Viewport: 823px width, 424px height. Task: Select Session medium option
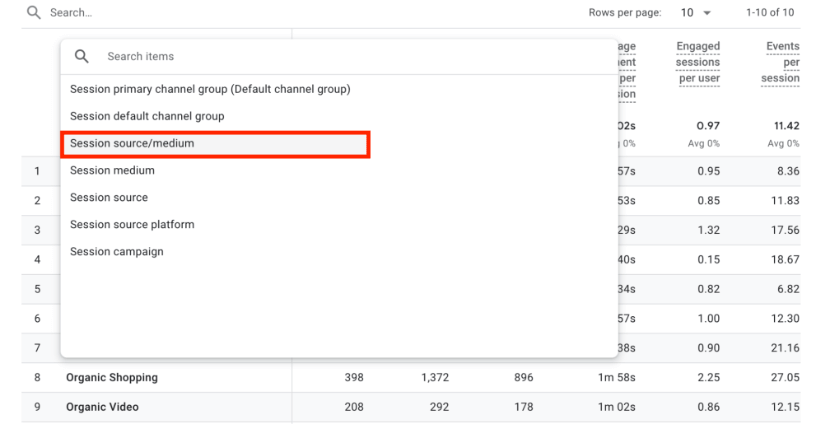[x=112, y=171]
